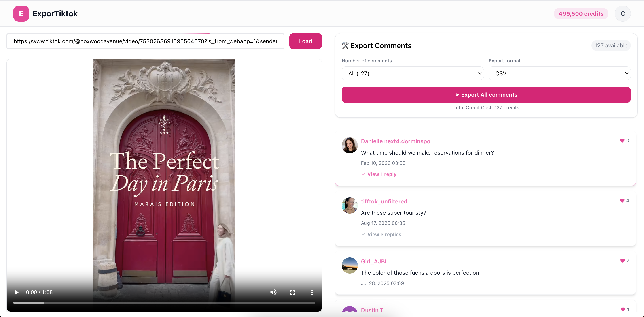
Task: Open Export format CSV dropdown
Action: (559, 73)
